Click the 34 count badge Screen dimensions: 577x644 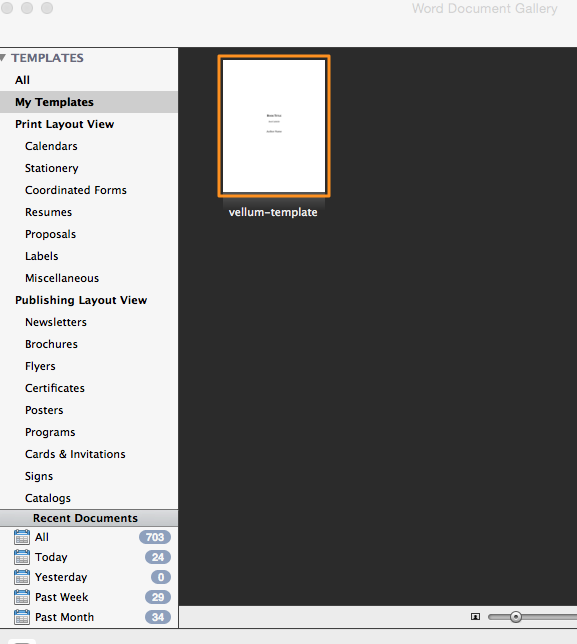(x=158, y=617)
